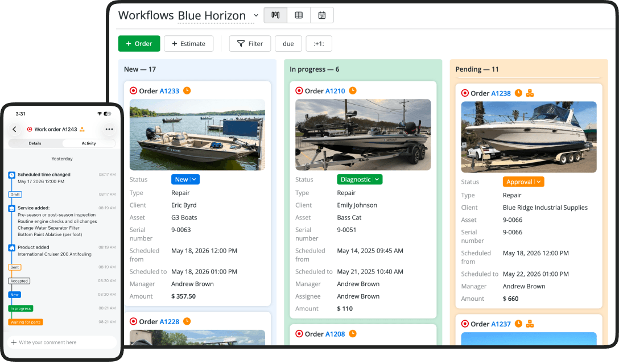This screenshot has width=619, height=364.
Task: Switch to the calendar view
Action: 322,15
